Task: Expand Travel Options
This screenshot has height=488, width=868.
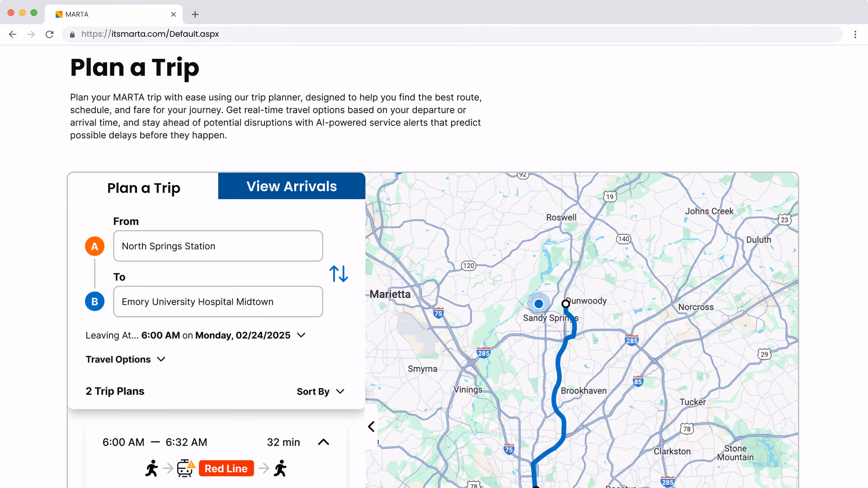Action: [125, 359]
